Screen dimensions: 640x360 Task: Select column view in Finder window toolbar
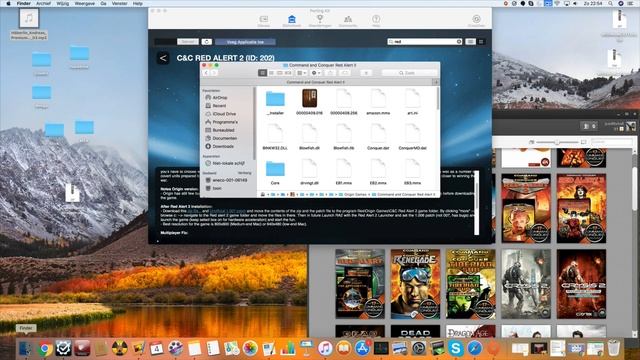pos(280,73)
